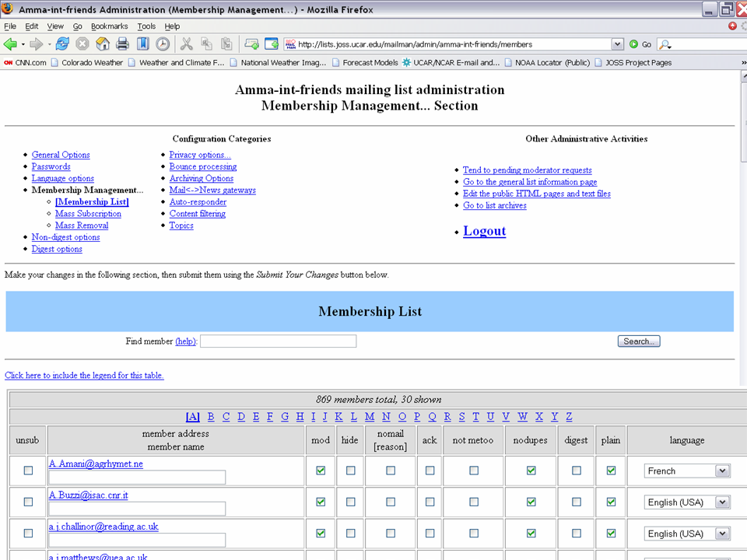The height and width of the screenshot is (560, 747).
Task: Check nomail for a.j.challinor@reading.ac.uk
Action: [x=391, y=534]
